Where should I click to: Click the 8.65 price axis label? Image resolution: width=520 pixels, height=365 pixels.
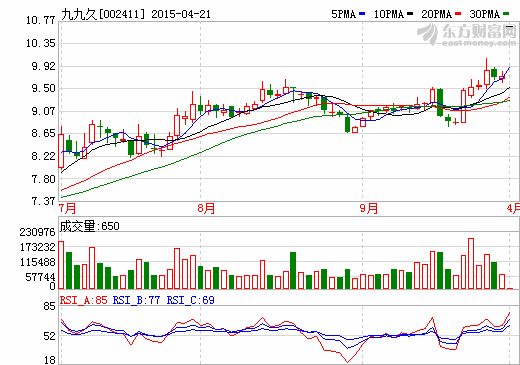(x=43, y=134)
